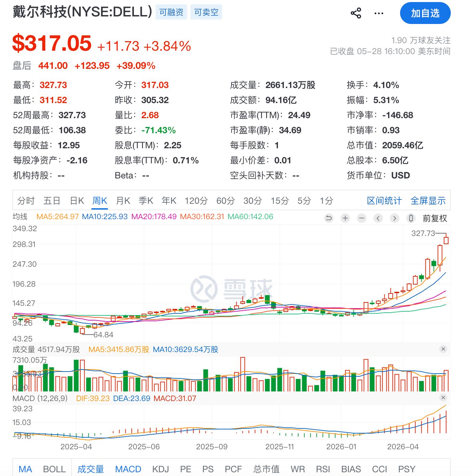Image resolution: width=472 pixels, height=476 pixels.
Task: Toggle the BIAS indicator
Action: coord(351,469)
